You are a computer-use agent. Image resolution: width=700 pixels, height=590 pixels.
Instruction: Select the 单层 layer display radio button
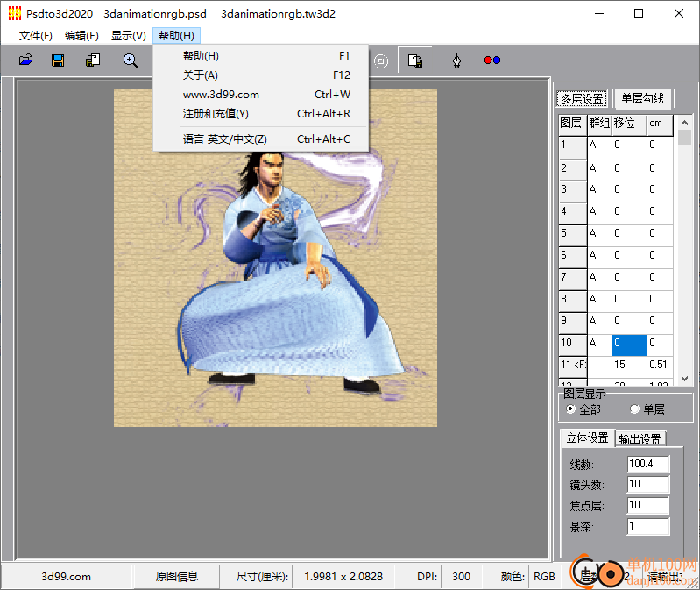pyautogui.click(x=635, y=409)
